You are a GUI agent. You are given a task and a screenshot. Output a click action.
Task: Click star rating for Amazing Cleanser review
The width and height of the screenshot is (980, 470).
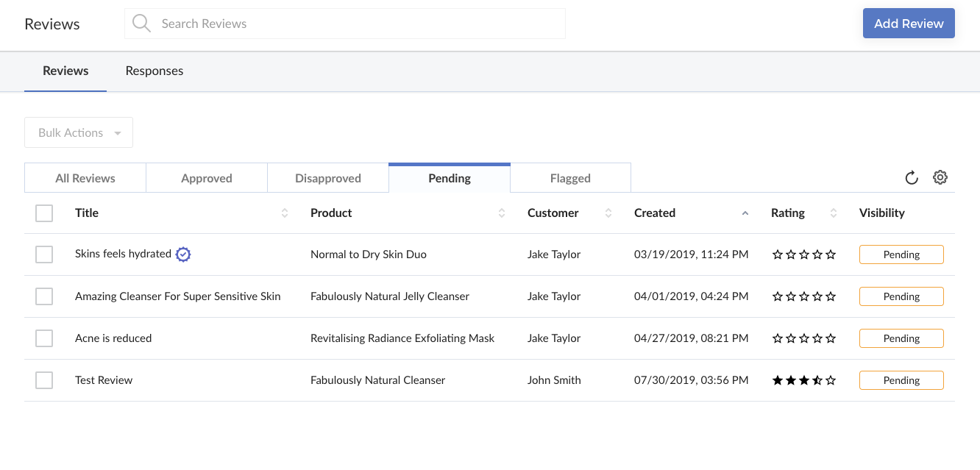[804, 296]
